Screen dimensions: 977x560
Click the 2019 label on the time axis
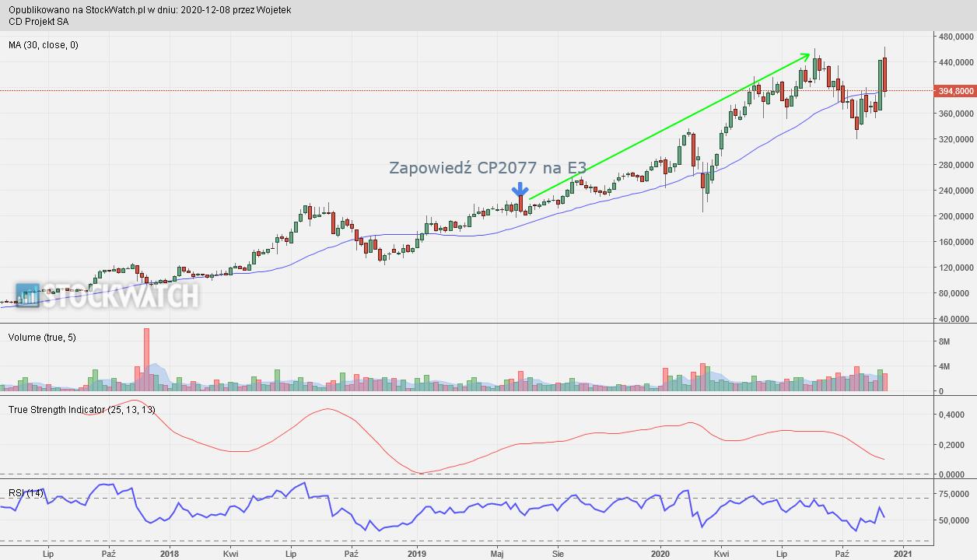click(x=417, y=554)
